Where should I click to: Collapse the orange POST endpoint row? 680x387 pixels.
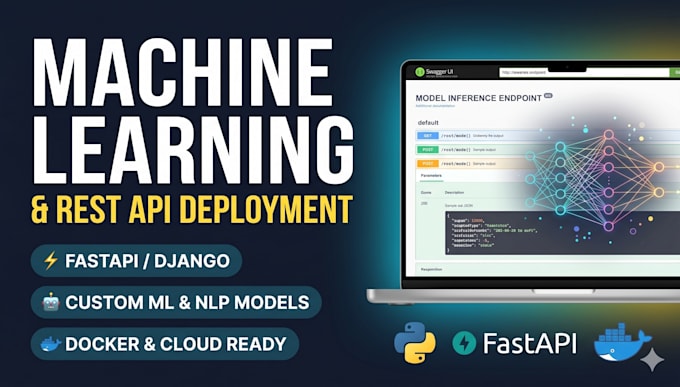(547, 164)
